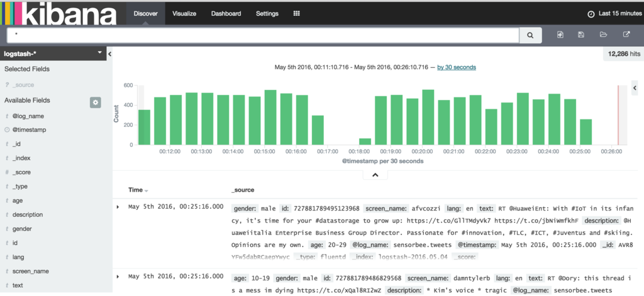Expand the second row by damntylerb
644x296 pixels.
118,277
